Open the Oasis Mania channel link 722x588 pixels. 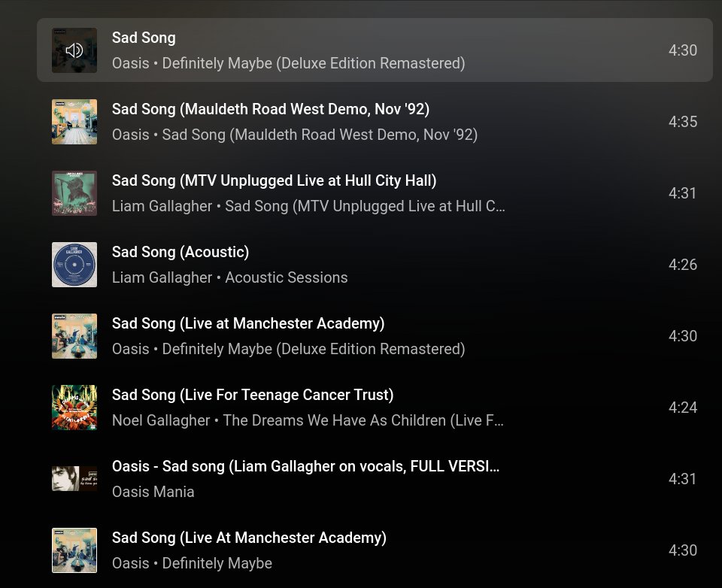[x=153, y=491]
